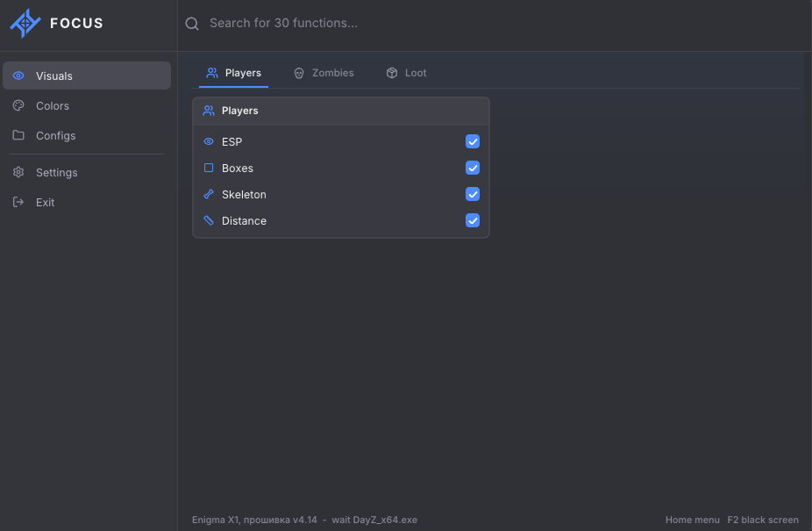Select the Players tab
This screenshot has height=531, width=812.
click(x=233, y=73)
